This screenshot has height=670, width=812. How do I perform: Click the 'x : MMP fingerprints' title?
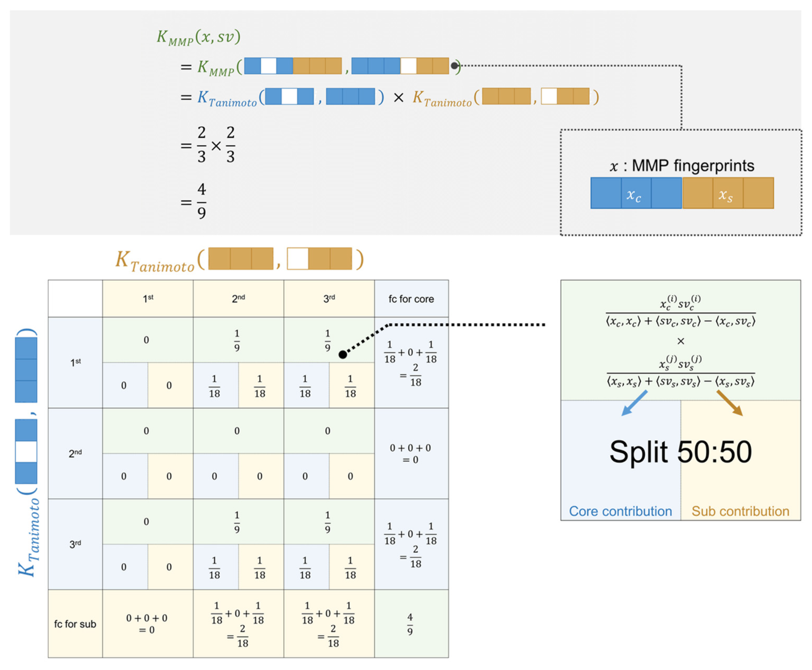tap(682, 166)
